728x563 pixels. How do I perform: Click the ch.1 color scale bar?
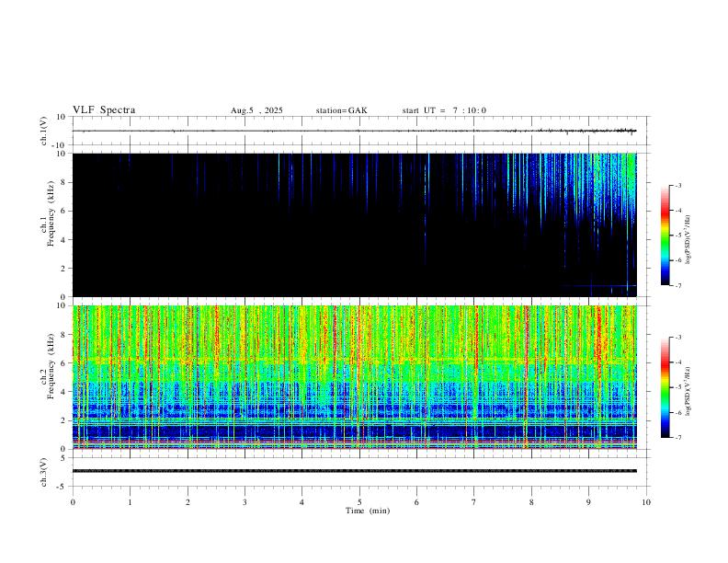665,236
